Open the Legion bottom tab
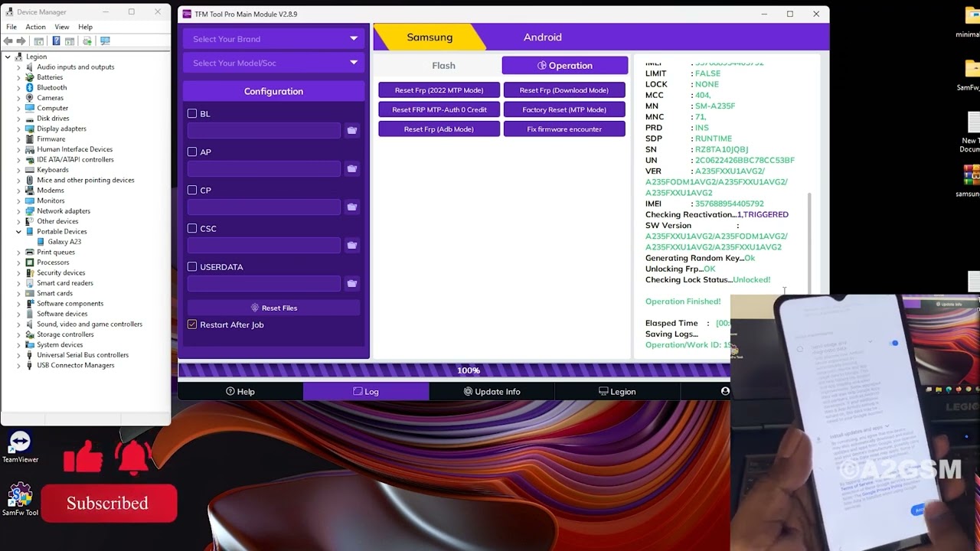 pos(617,392)
